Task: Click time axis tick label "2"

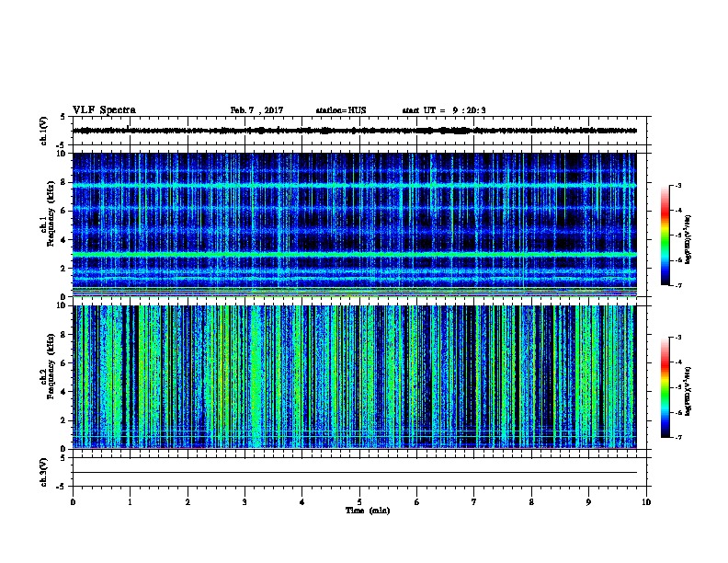Action: pyautogui.click(x=188, y=502)
